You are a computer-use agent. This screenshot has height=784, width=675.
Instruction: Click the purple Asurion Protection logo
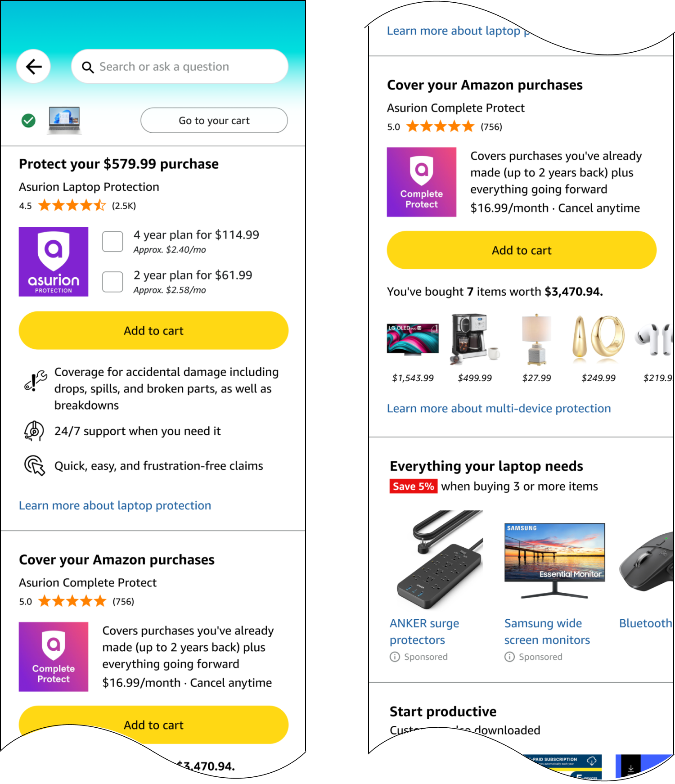click(x=54, y=261)
